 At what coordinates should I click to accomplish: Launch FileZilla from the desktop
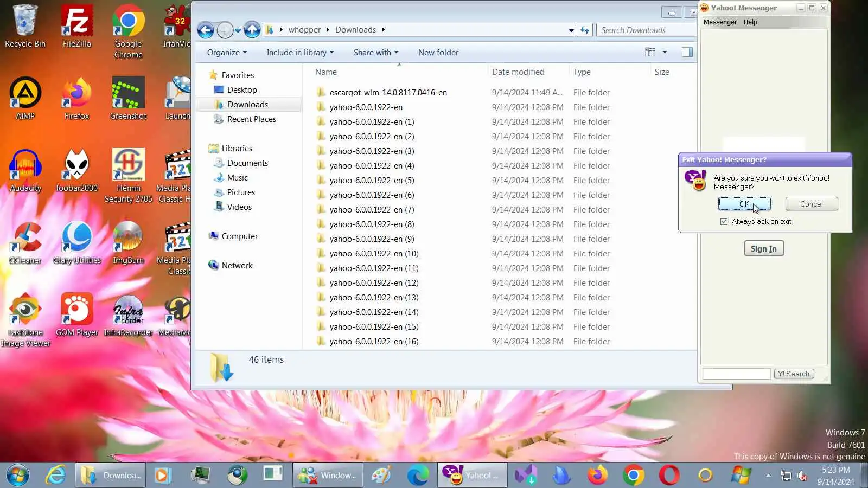(76, 26)
